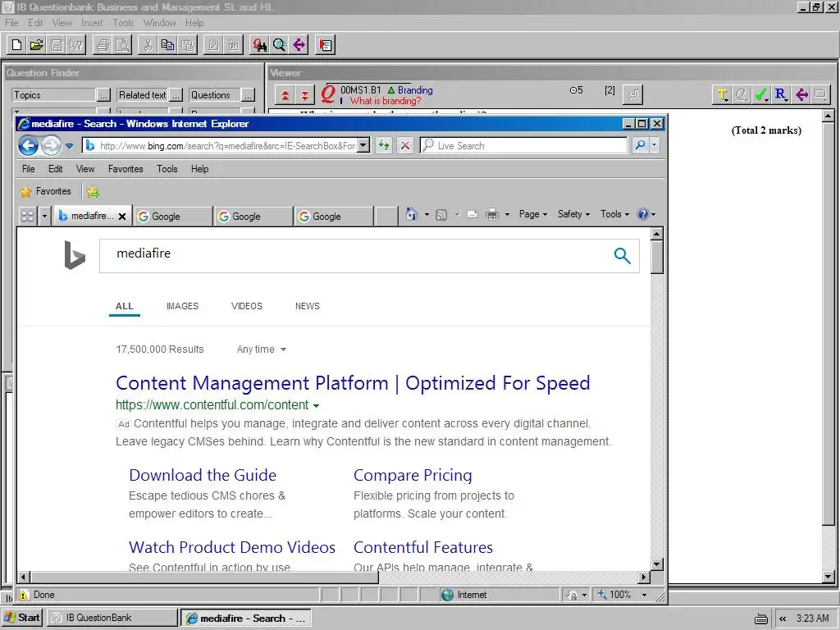Viewport: 840px width, 630px height.
Task: Click the purple arrow icon in QuestionBank main toolbar
Action: [299, 45]
